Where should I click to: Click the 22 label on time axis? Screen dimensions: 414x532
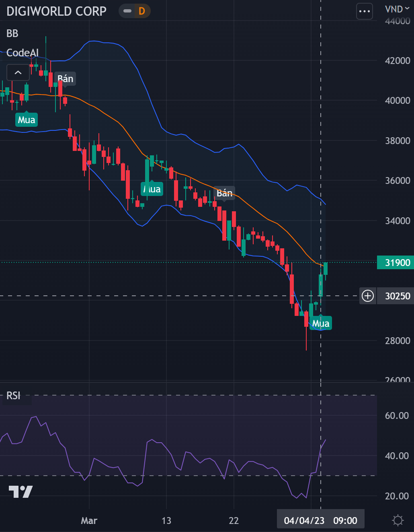pos(234,521)
